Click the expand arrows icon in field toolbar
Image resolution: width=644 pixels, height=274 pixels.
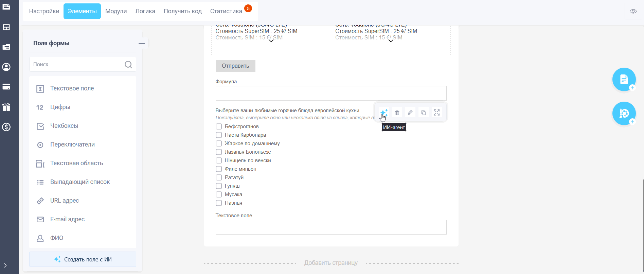(437, 113)
